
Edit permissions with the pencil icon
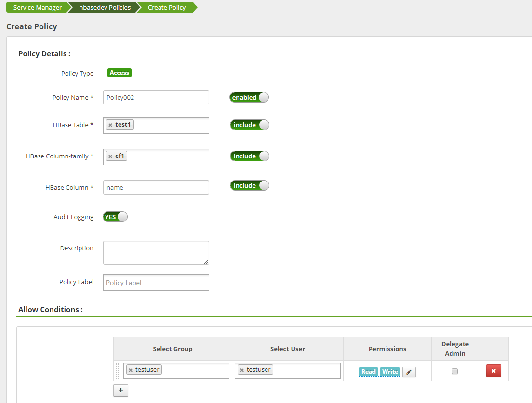(x=409, y=372)
